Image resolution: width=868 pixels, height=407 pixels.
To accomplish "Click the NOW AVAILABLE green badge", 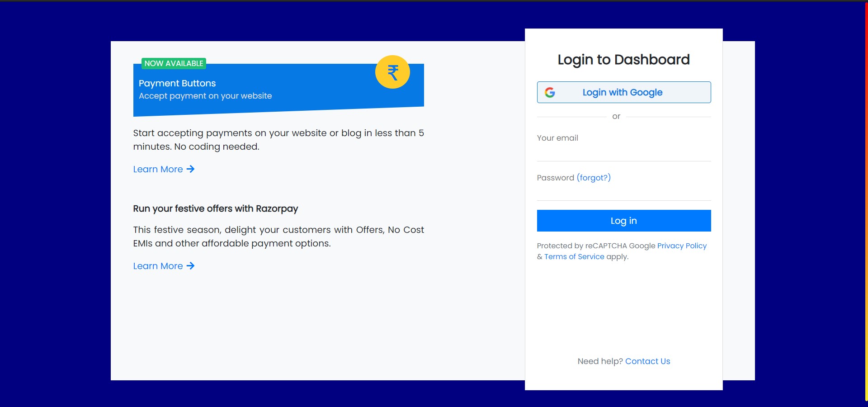I will coord(173,63).
